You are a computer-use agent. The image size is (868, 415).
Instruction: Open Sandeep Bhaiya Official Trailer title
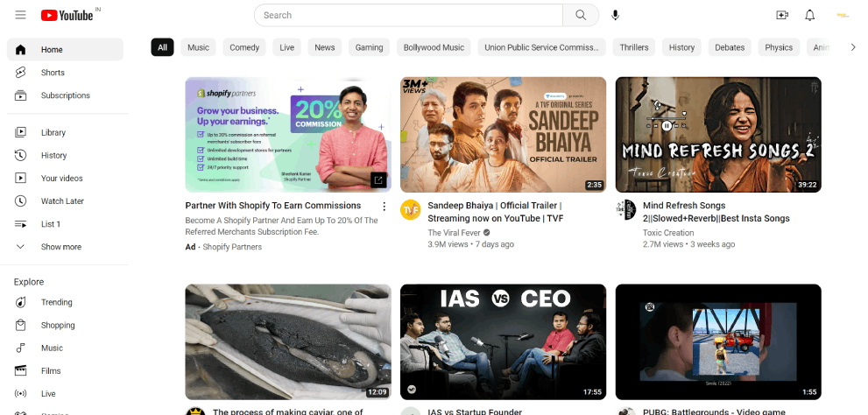[x=496, y=212]
